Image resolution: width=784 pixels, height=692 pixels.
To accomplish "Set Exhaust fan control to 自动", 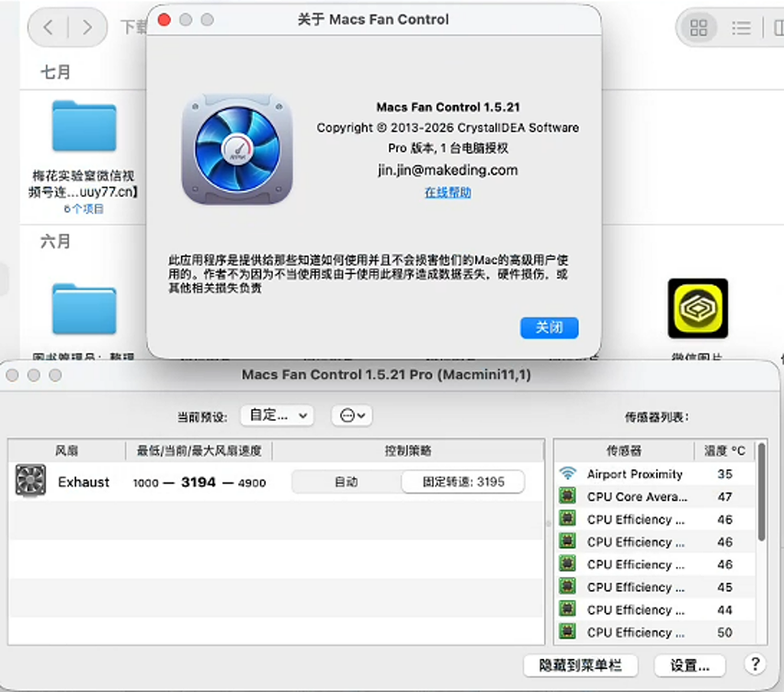I will click(346, 482).
